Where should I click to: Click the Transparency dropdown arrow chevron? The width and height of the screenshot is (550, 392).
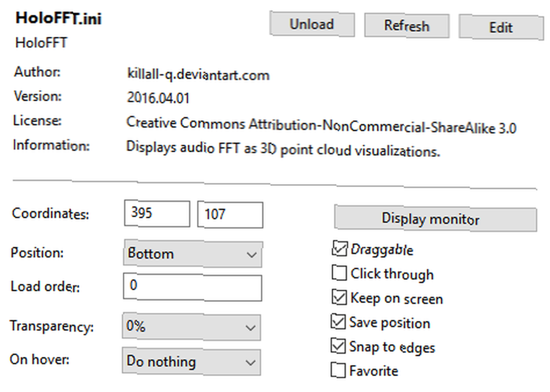250,328
